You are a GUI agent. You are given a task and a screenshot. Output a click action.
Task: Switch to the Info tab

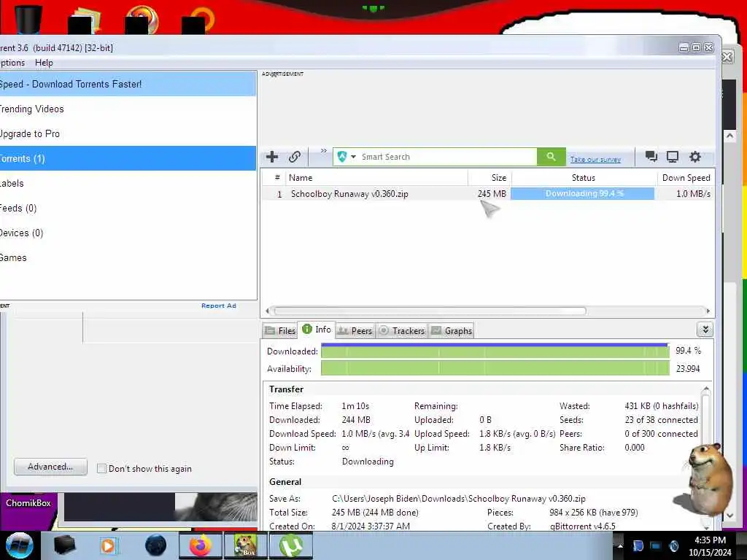[317, 330]
